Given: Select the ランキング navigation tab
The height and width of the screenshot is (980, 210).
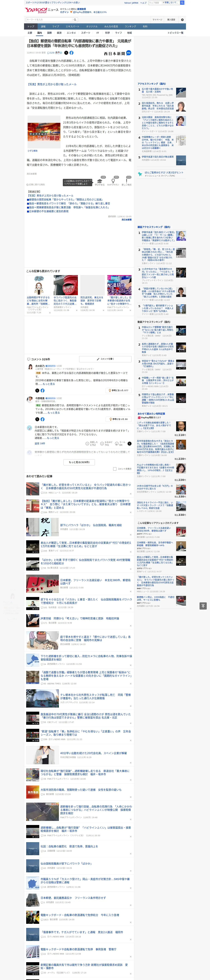Looking at the screenshot, I should coord(130,27).
